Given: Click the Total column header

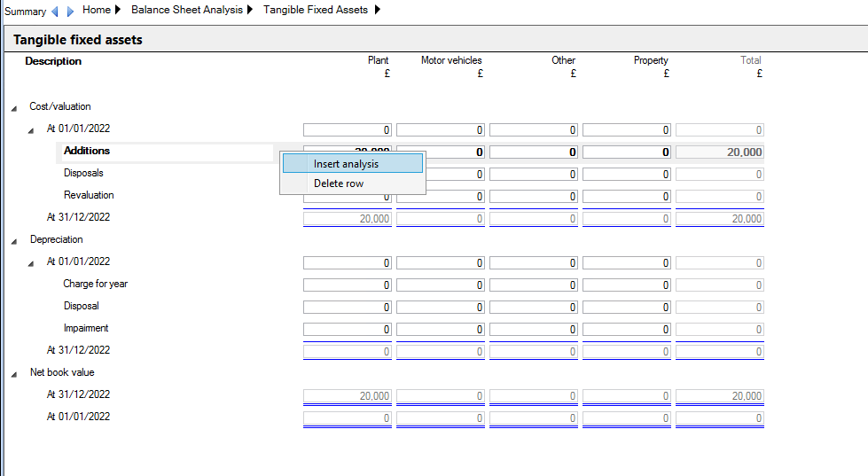Looking at the screenshot, I should [751, 60].
